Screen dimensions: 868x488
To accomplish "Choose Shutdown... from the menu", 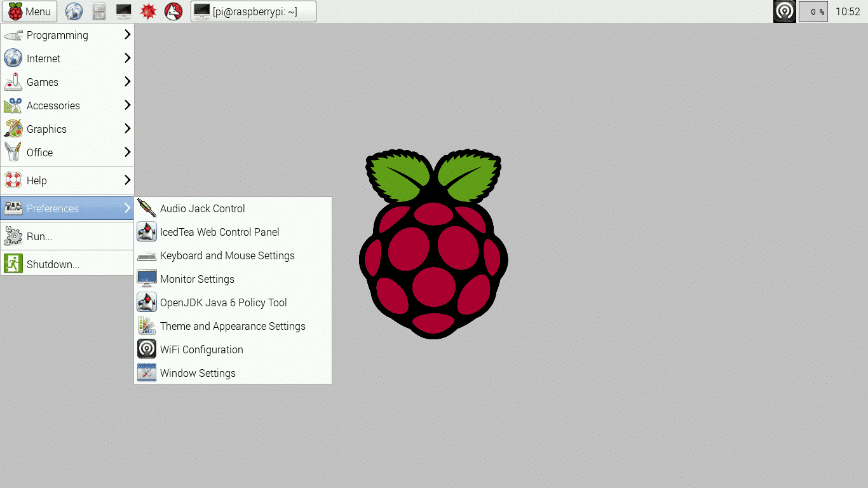I will [67, 264].
